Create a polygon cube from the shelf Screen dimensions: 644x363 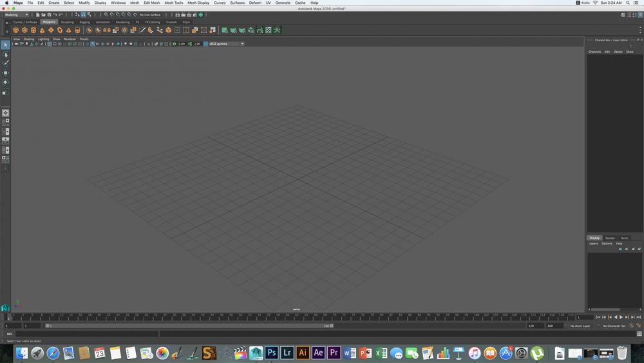tap(24, 30)
